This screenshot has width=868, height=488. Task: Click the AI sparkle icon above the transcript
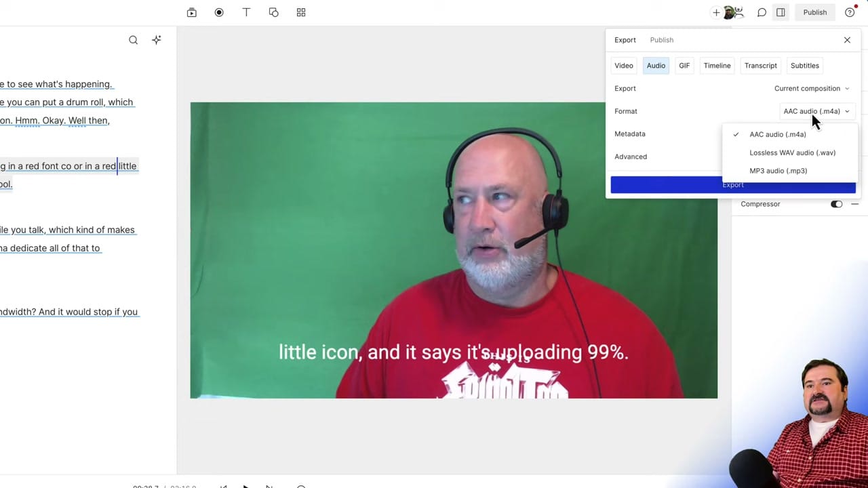(x=156, y=39)
